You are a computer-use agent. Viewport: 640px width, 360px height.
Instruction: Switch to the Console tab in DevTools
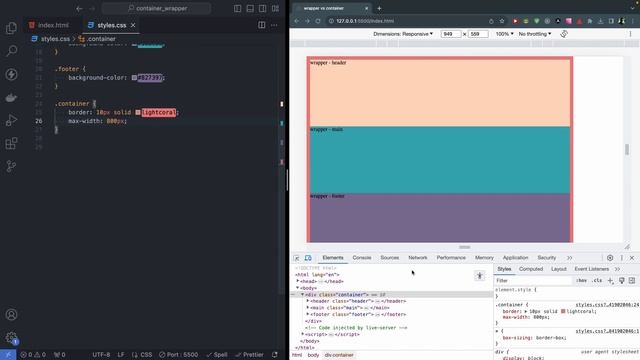click(x=362, y=258)
